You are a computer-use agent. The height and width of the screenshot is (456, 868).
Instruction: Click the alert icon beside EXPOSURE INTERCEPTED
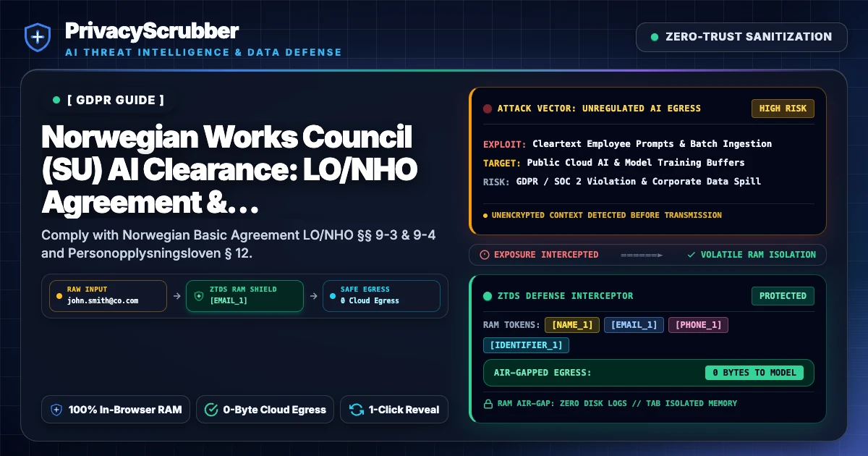coord(485,255)
